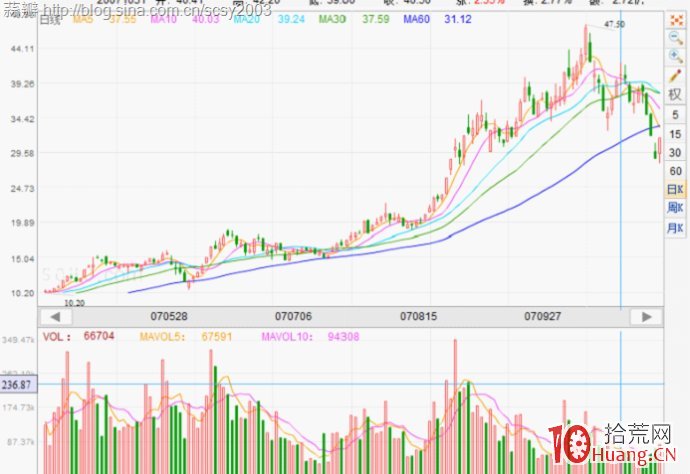Viewport: 690px width, 474px height.
Task: Click the MA60 value 31.12
Action: point(458,19)
